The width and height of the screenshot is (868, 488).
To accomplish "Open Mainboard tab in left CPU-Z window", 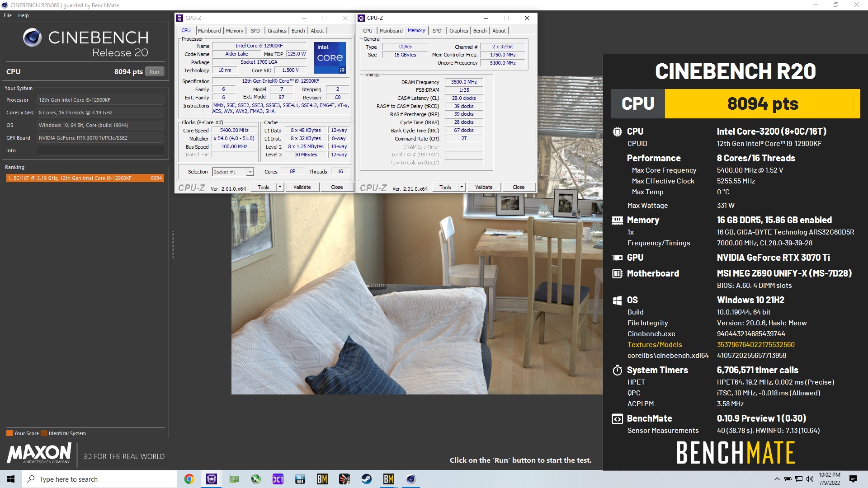I will coord(209,31).
